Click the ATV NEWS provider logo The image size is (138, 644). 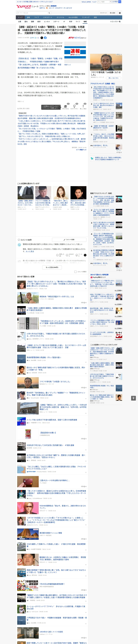77,38
